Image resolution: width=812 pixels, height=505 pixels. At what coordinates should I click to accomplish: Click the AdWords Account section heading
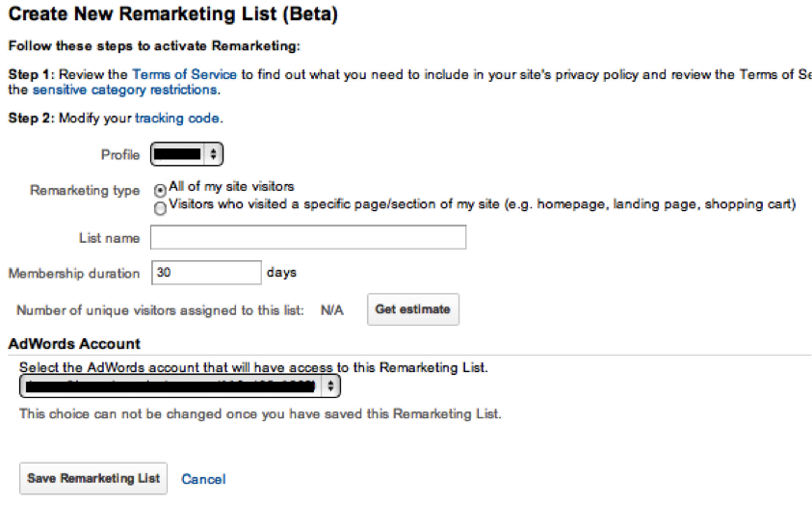pos(74,344)
